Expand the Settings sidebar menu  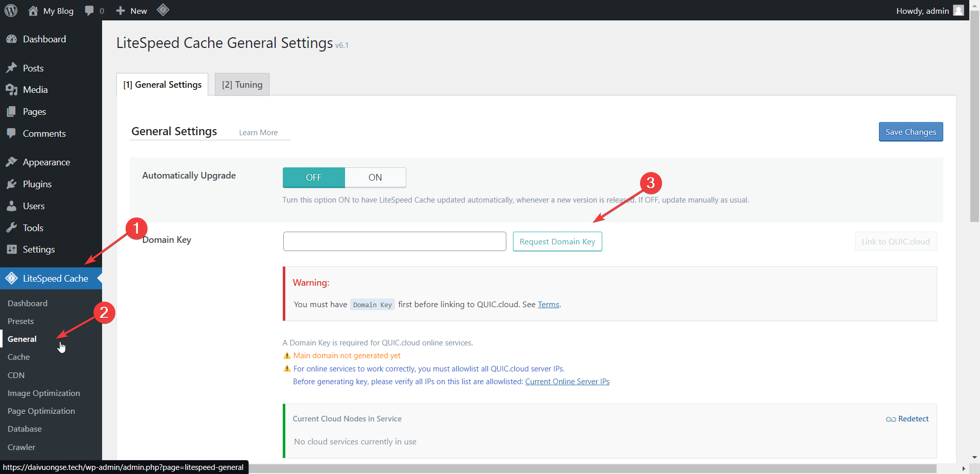click(x=38, y=250)
